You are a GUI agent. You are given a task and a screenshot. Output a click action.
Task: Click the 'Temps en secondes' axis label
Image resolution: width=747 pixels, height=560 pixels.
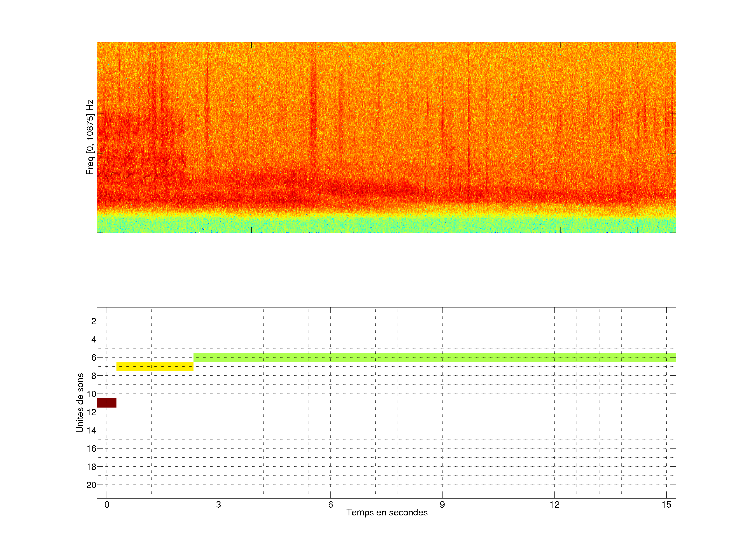coord(387,512)
